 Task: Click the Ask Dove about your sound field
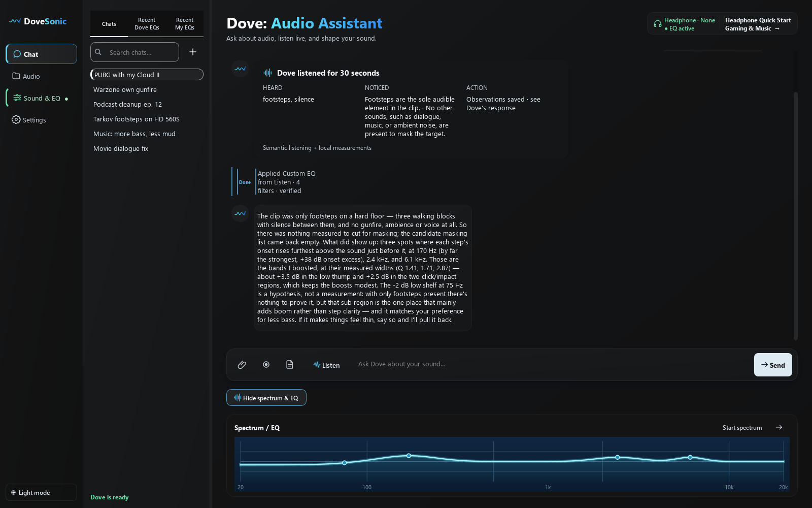pos(553,364)
